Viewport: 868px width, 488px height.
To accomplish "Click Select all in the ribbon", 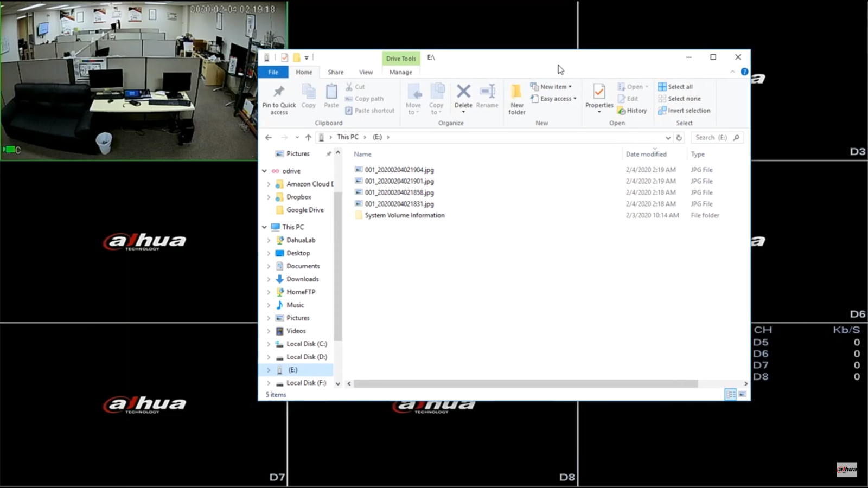I will pos(675,87).
